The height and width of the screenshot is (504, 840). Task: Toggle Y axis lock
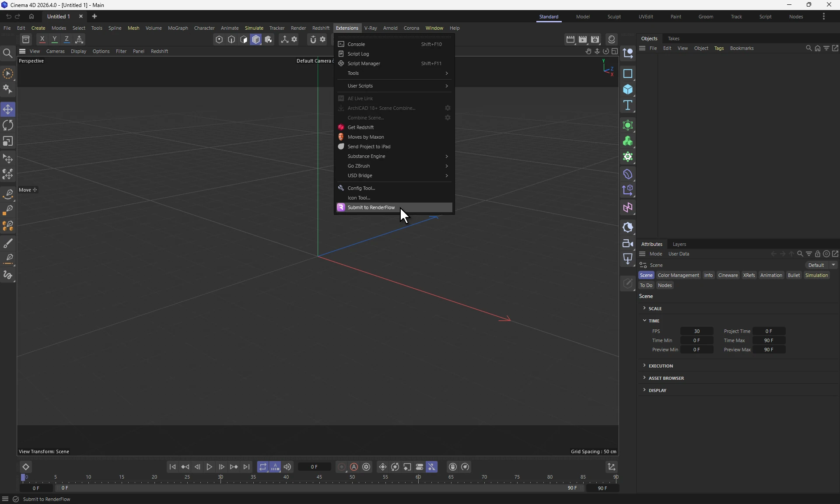pyautogui.click(x=54, y=39)
